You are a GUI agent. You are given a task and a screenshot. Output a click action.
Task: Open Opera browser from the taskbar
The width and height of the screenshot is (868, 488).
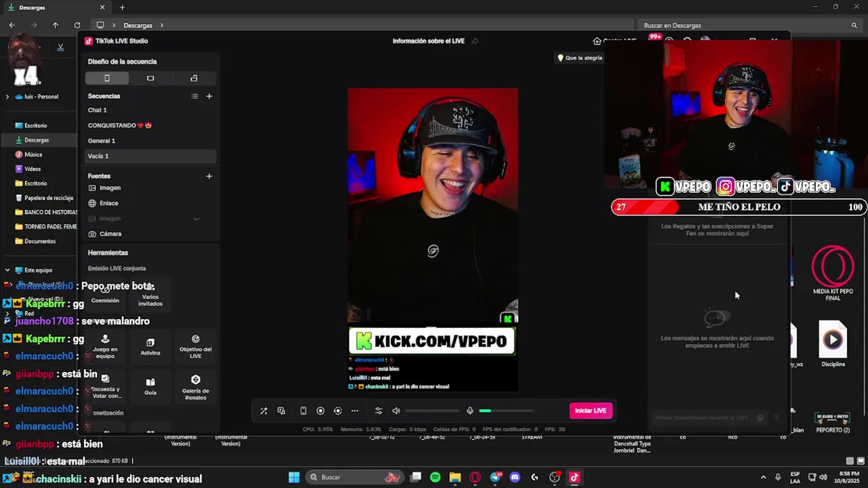tap(475, 477)
